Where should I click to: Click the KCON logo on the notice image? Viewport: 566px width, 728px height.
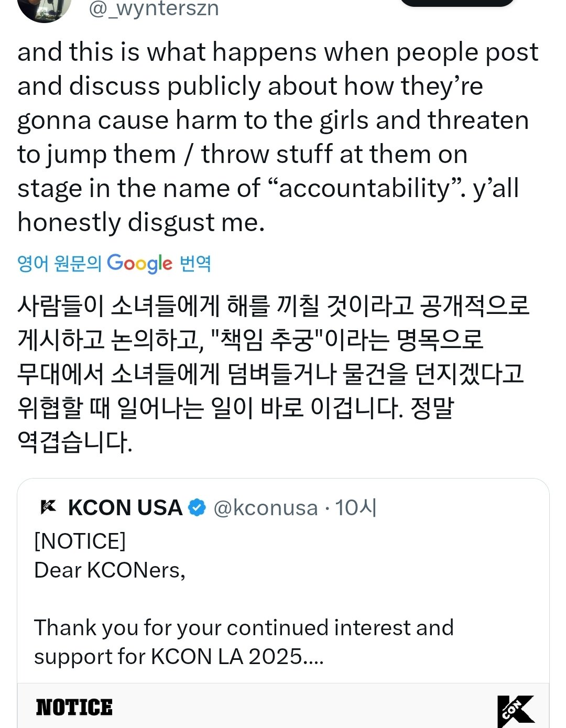tap(516, 711)
